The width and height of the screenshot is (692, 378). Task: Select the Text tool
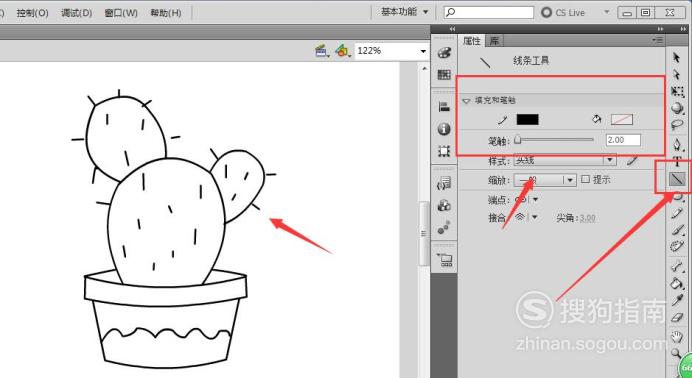coord(677,161)
